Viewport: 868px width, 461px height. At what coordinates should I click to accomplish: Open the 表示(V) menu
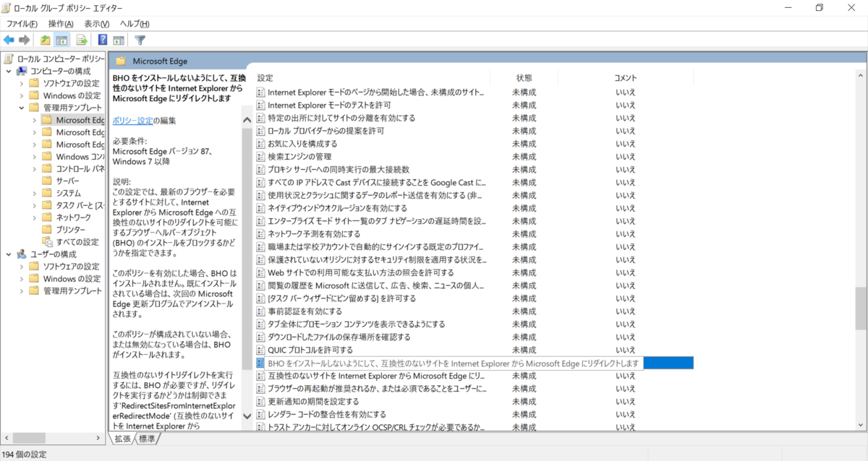click(x=96, y=24)
